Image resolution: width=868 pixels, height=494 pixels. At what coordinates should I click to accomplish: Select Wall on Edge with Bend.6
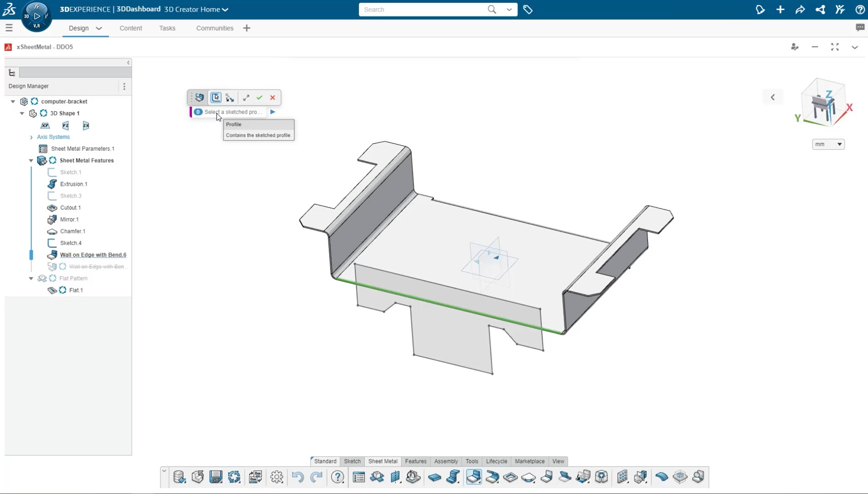(93, 255)
